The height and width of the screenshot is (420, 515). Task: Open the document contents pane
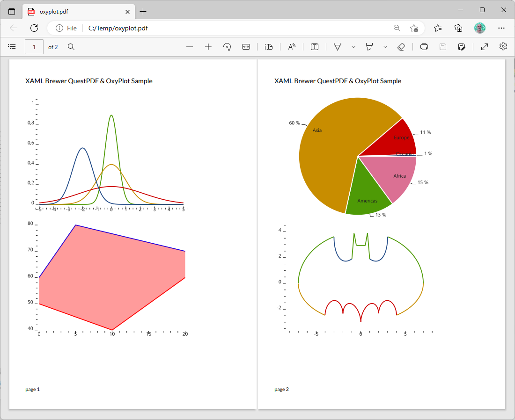pyautogui.click(x=12, y=47)
